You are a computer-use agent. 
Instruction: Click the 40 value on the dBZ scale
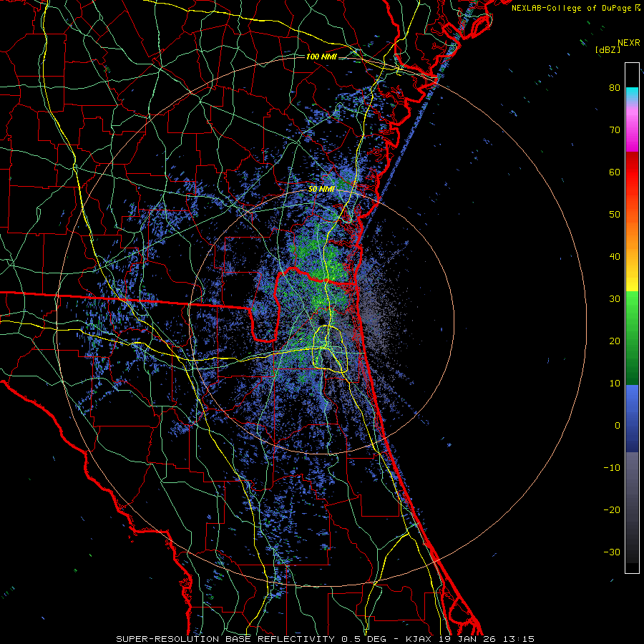pyautogui.click(x=615, y=257)
